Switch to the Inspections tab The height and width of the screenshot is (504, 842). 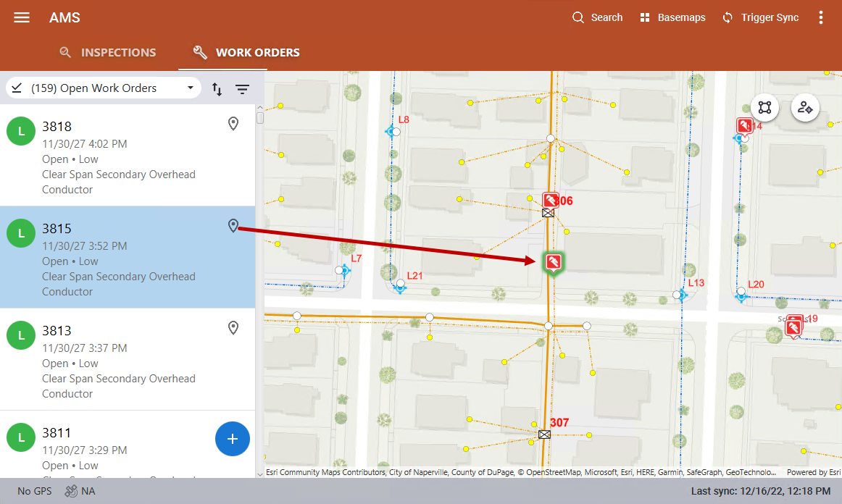pyautogui.click(x=108, y=52)
